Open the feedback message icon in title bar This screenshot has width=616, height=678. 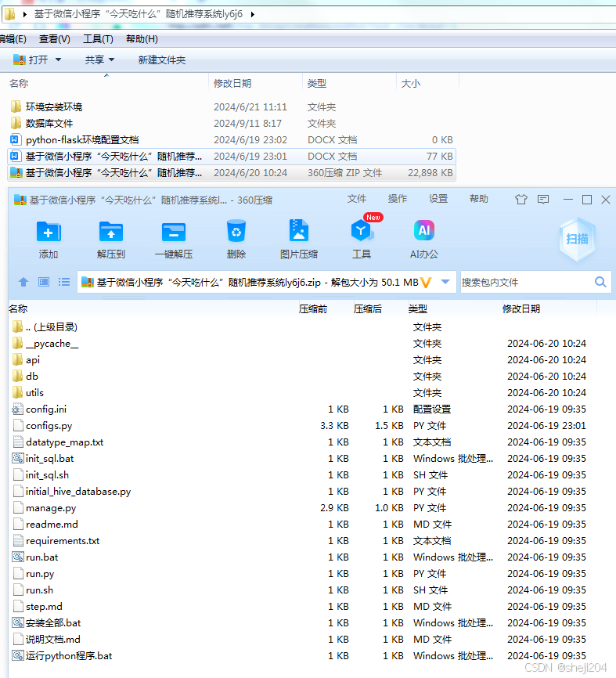point(543,200)
